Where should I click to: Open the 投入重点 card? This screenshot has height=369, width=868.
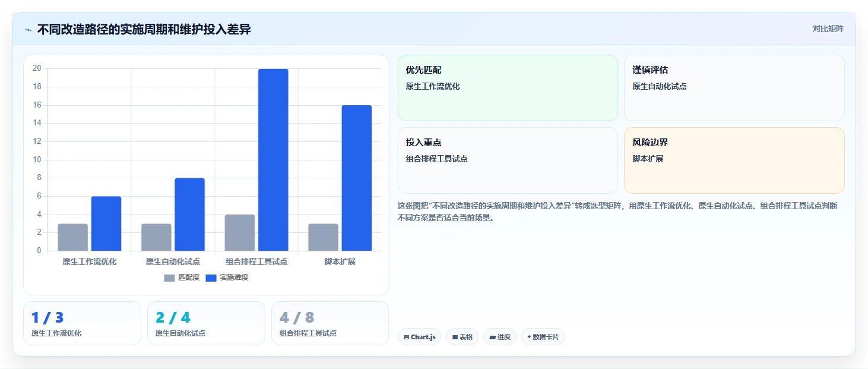[x=508, y=160]
